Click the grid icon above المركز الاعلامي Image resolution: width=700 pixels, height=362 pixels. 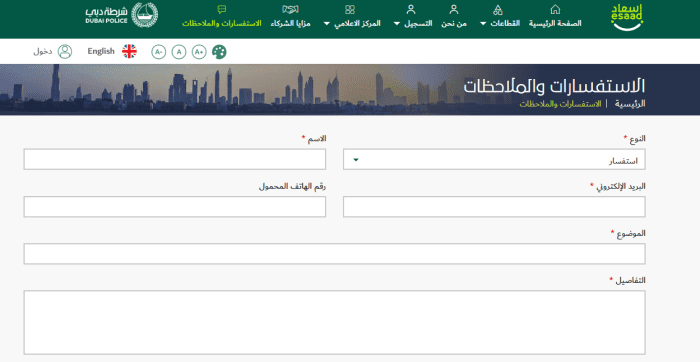(350, 9)
